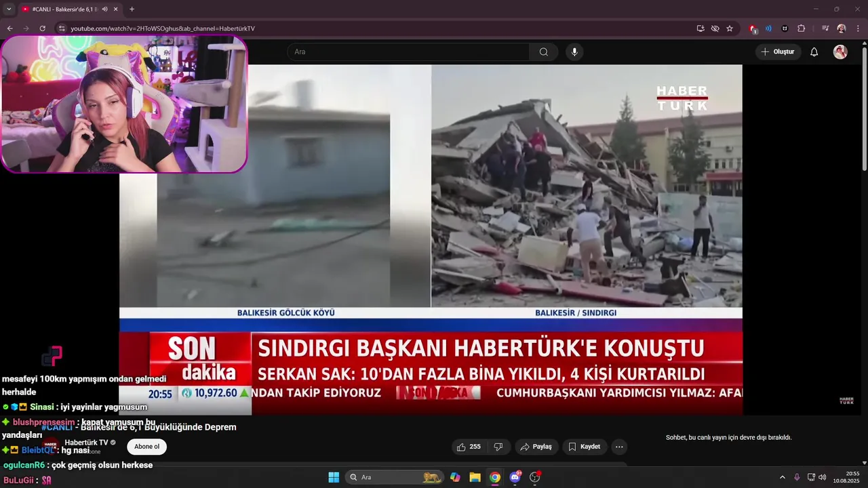Screen dimensions: 868x488
Task: Open network settings tray icon
Action: point(811,477)
